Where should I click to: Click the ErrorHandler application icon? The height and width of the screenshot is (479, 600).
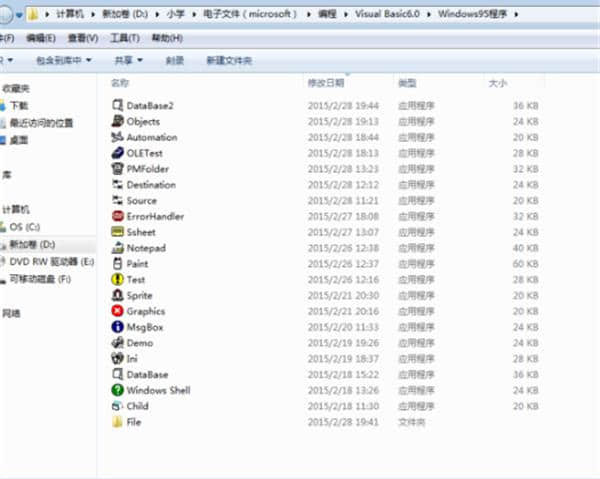click(x=118, y=216)
